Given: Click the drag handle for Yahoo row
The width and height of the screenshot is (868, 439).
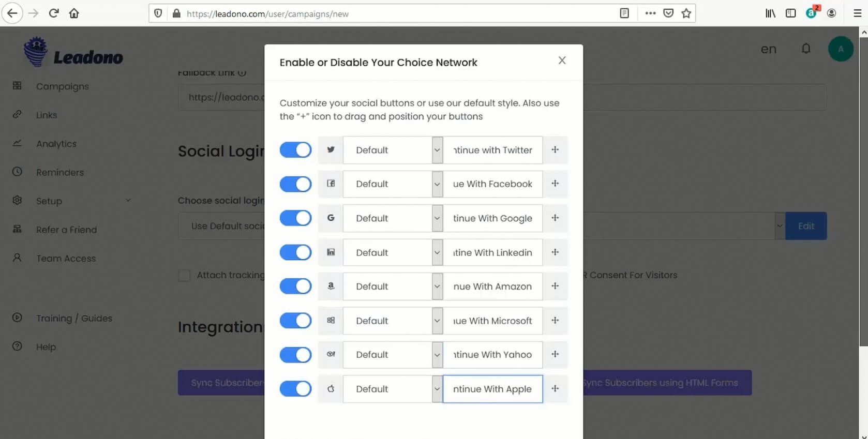Looking at the screenshot, I should pyautogui.click(x=555, y=354).
